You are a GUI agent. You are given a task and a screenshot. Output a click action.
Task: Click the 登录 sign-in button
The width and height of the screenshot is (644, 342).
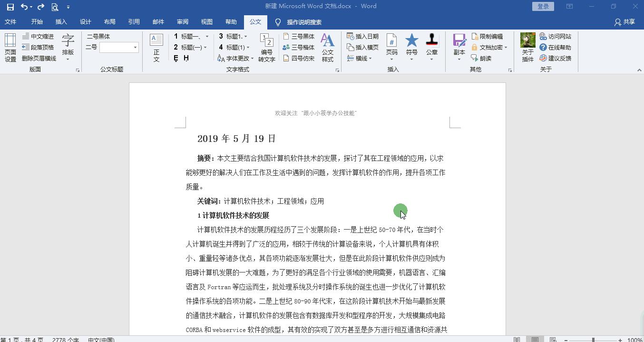tap(543, 6)
